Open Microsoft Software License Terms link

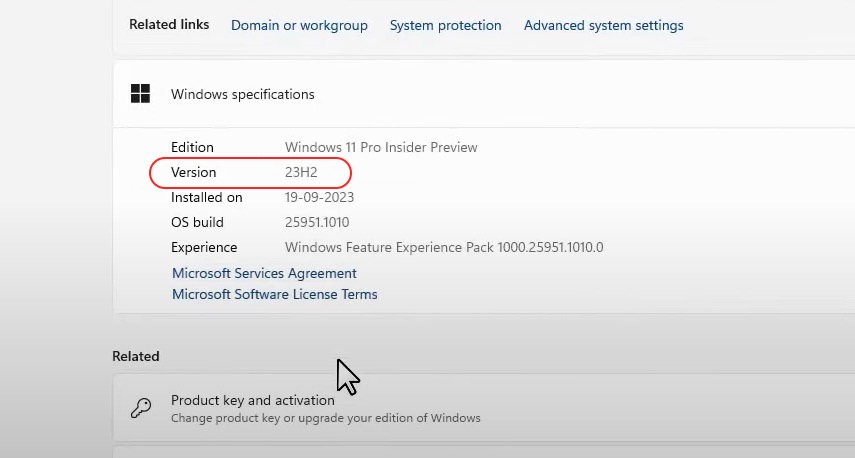275,294
